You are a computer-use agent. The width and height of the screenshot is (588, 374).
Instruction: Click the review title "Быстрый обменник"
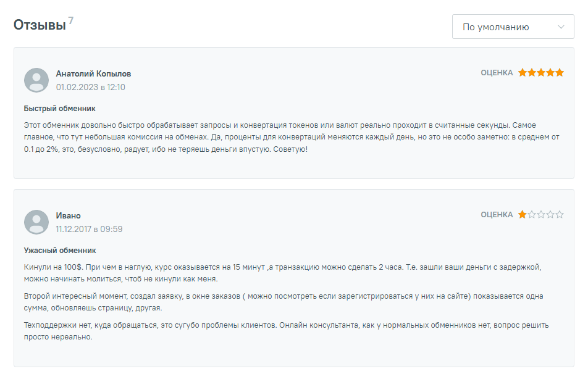coord(59,109)
